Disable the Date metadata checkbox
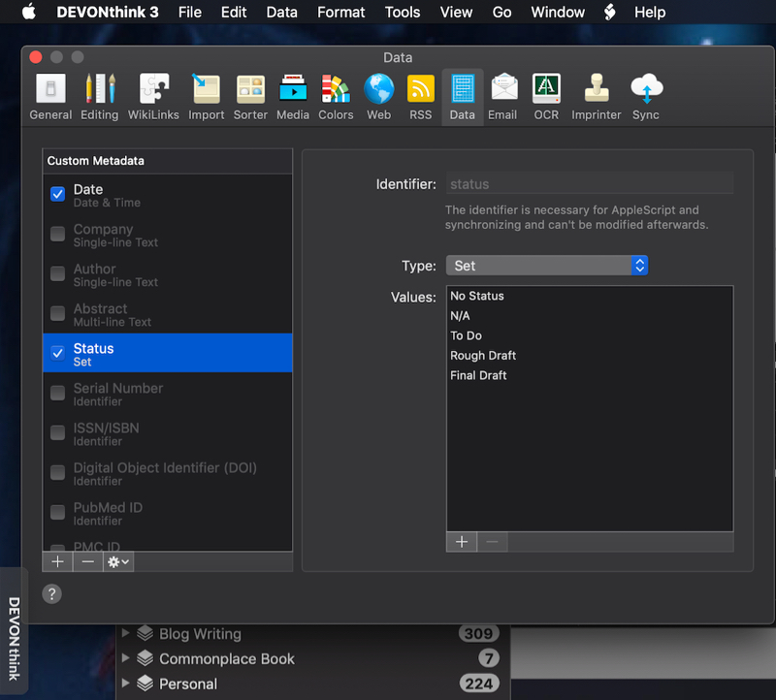This screenshot has width=776, height=700. [57, 194]
